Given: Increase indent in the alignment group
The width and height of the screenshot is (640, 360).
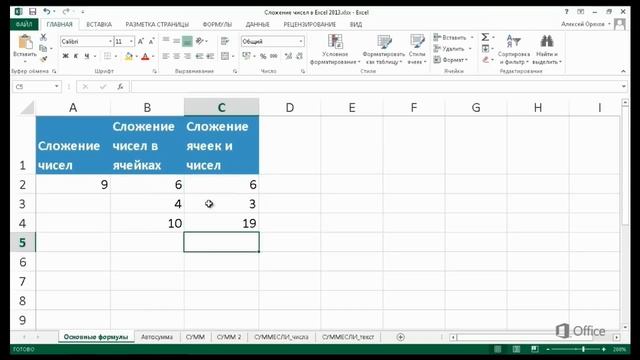Looking at the screenshot, I should 210,56.
